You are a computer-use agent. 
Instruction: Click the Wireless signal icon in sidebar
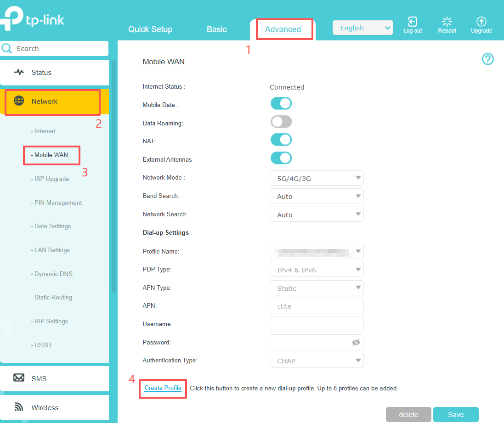pyautogui.click(x=19, y=407)
